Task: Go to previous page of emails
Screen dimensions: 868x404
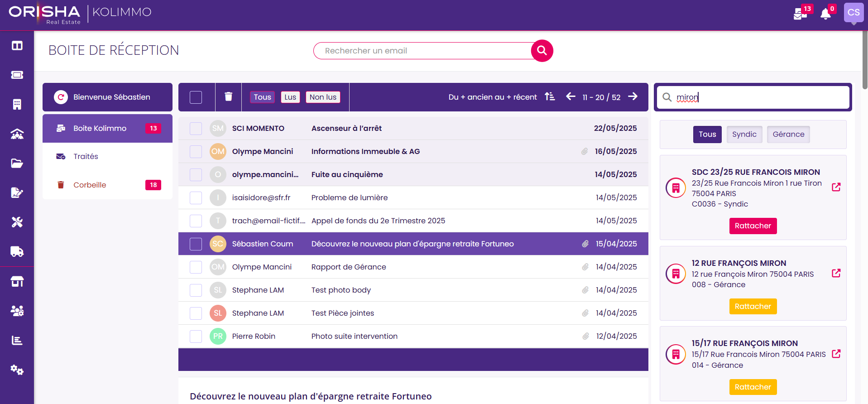Action: [571, 96]
